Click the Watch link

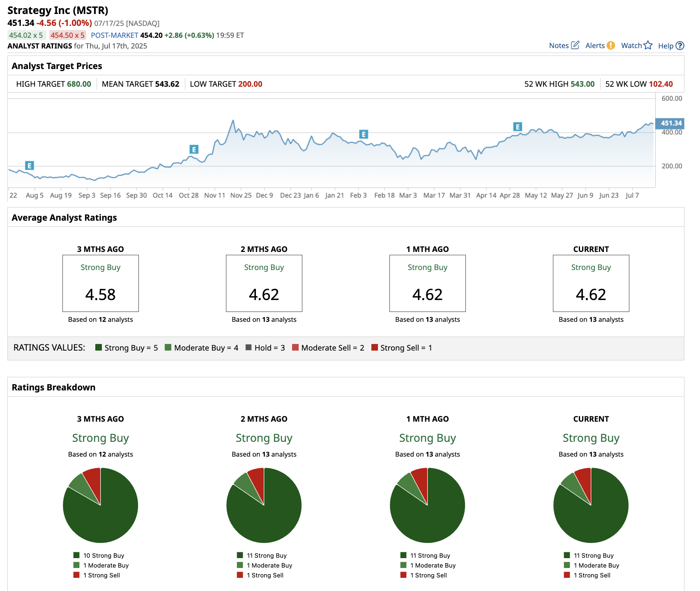click(631, 46)
